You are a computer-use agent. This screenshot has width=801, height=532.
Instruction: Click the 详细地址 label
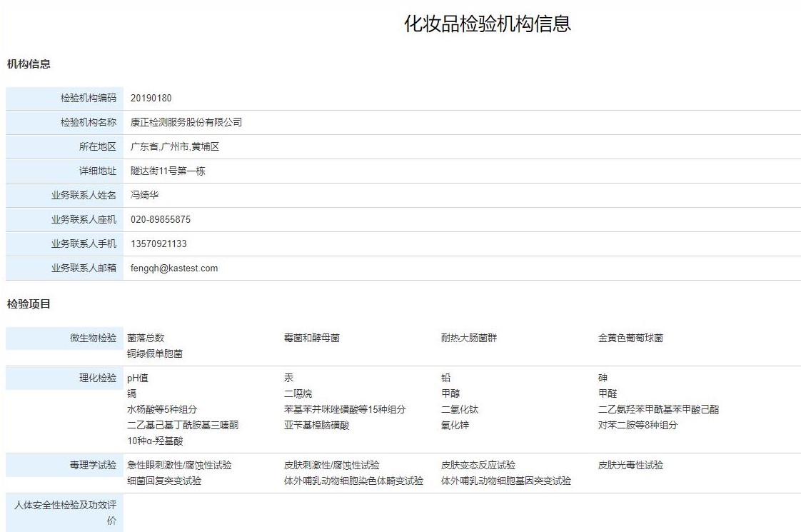pyautogui.click(x=98, y=171)
